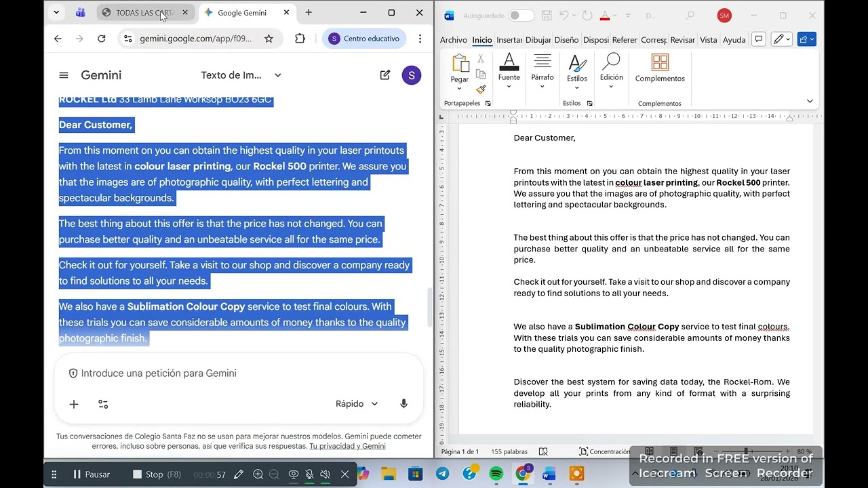868x488 pixels.
Task: Bookmark this page with the star icon
Action: [269, 39]
